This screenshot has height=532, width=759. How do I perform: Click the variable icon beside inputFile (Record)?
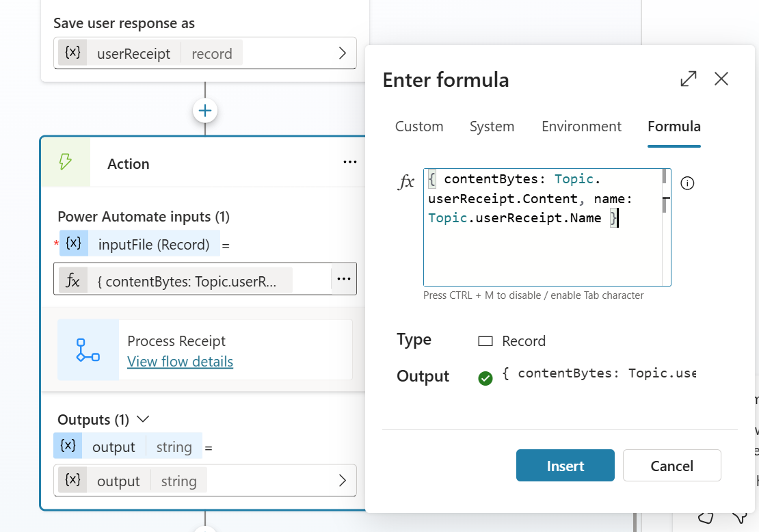74,243
